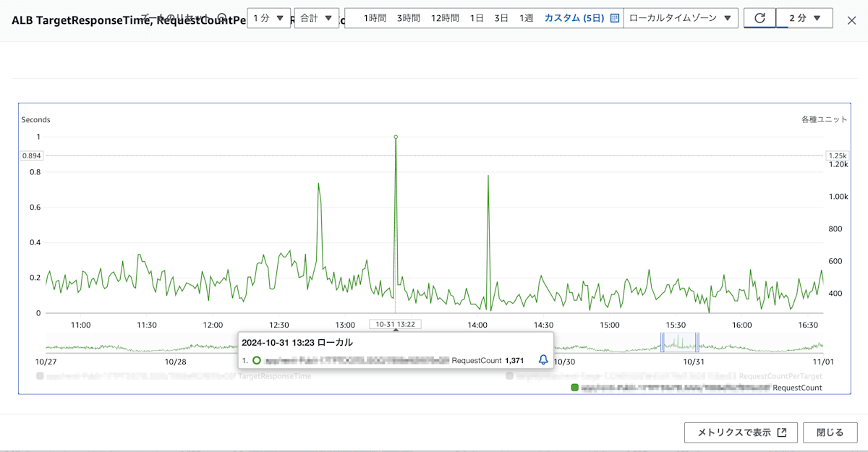The height and width of the screenshot is (452, 868).
Task: Click the 1,371 value in tooltip
Action: pyautogui.click(x=514, y=359)
